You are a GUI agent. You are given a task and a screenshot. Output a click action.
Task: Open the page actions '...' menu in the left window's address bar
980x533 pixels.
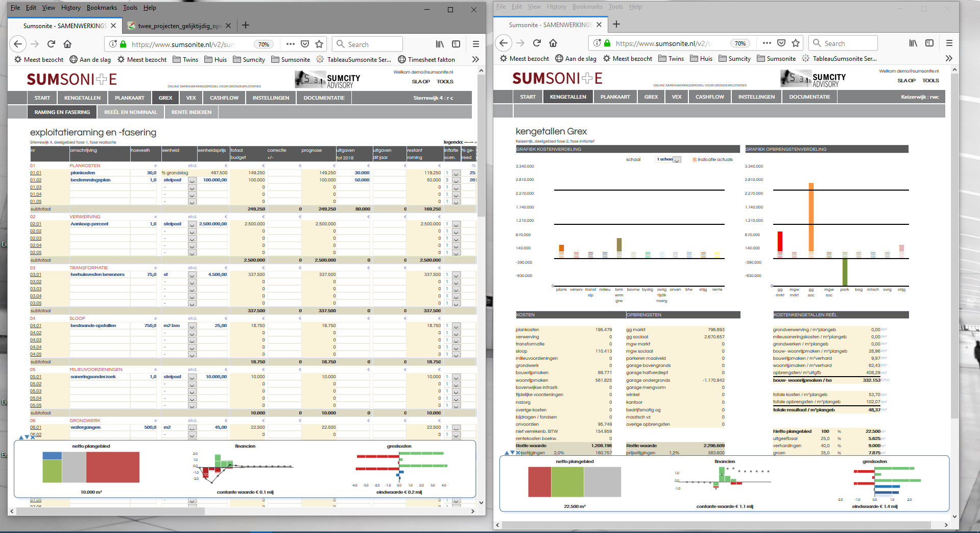[x=290, y=44]
